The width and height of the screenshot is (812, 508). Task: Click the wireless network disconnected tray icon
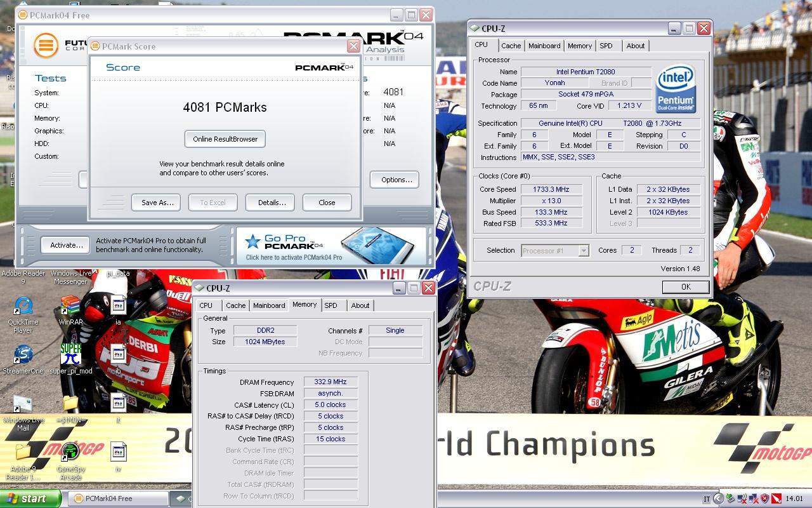click(742, 498)
